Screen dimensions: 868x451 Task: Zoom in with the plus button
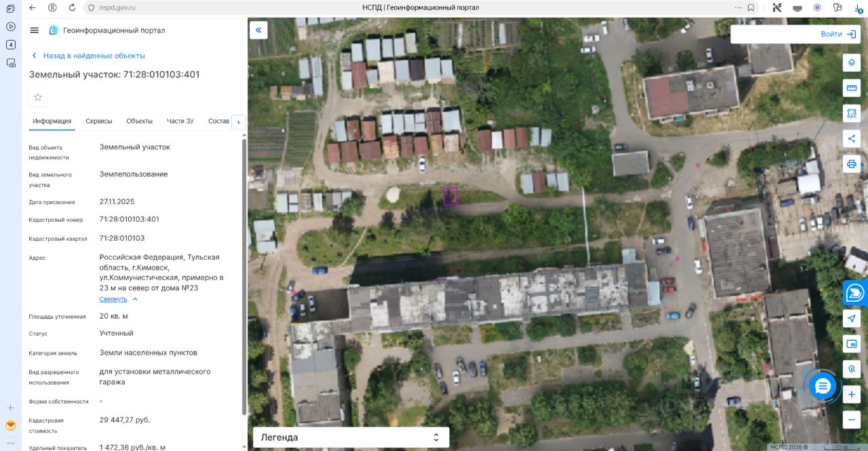point(852,395)
